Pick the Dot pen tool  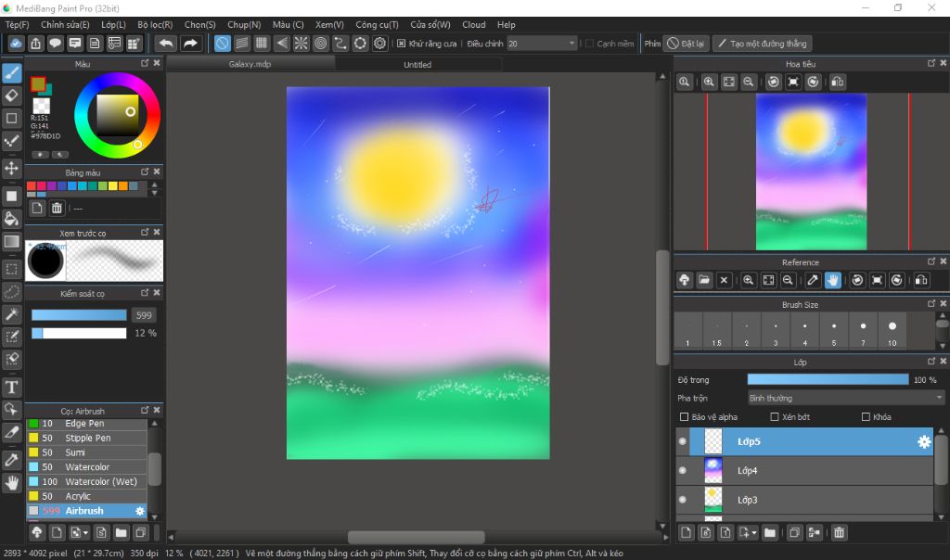tap(11, 141)
